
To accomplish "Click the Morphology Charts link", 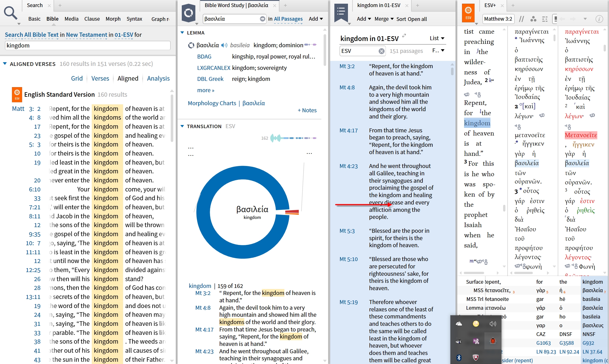I will tap(212, 103).
